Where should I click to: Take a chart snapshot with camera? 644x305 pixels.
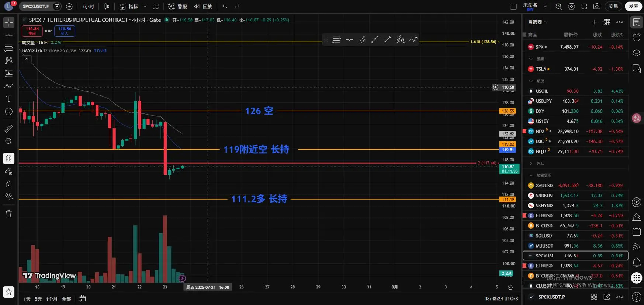click(597, 6)
